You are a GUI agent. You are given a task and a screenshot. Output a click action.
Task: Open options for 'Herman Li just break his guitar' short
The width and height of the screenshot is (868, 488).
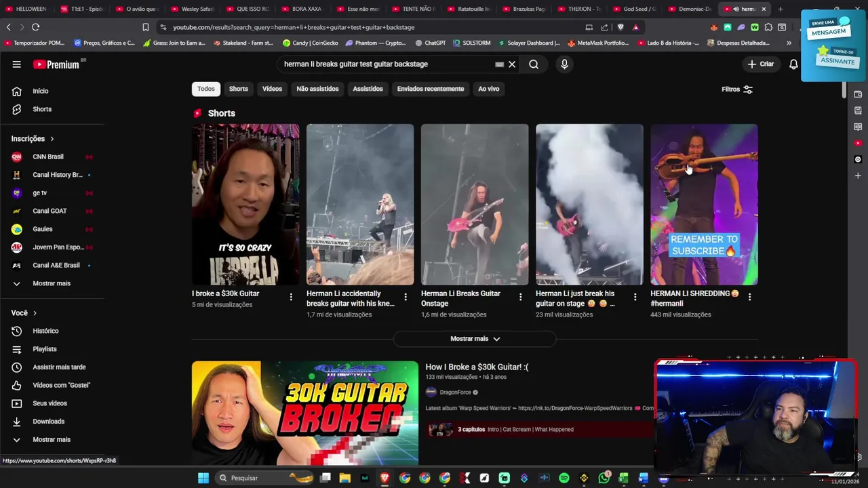point(635,297)
